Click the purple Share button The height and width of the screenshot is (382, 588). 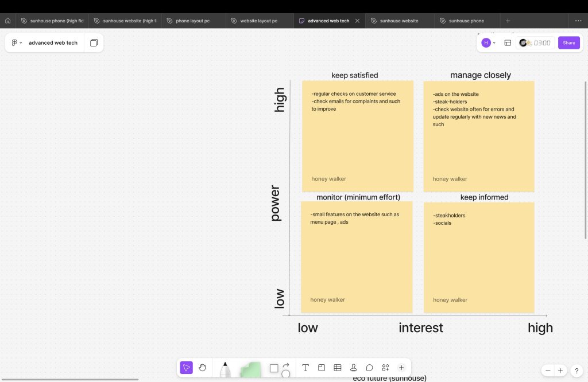tap(568, 43)
